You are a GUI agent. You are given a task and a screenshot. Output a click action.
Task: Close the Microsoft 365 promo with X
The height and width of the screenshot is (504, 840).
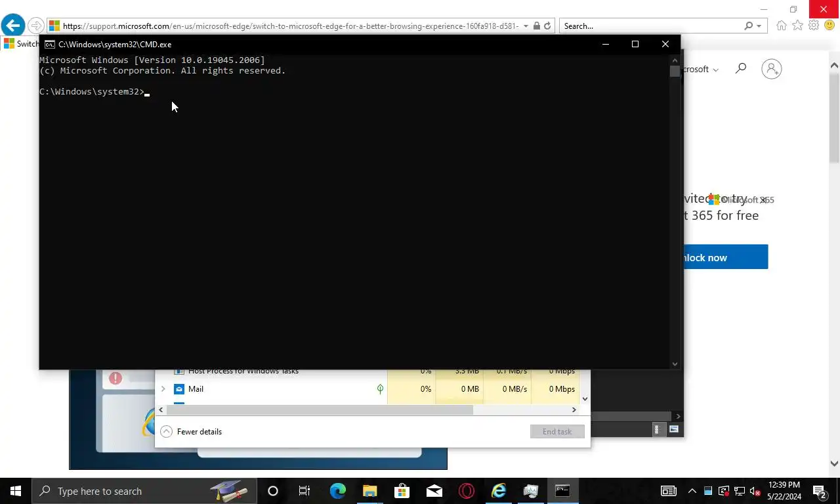pyautogui.click(x=763, y=200)
